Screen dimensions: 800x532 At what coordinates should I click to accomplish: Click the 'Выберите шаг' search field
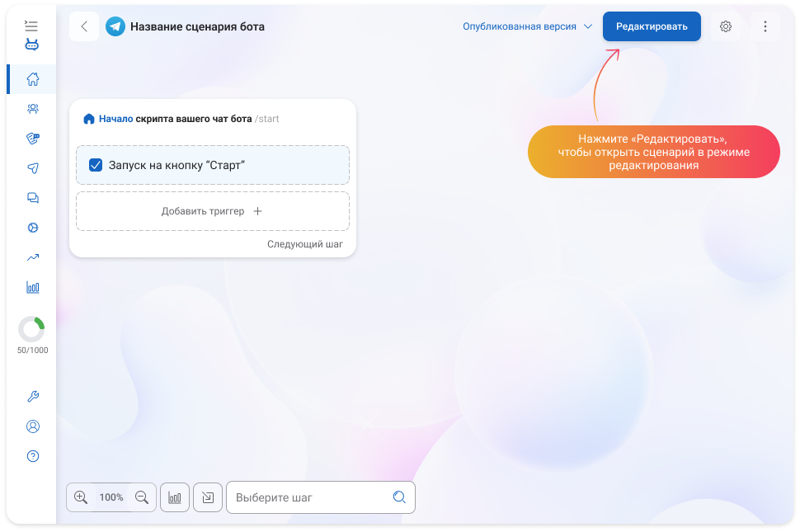[x=320, y=497]
